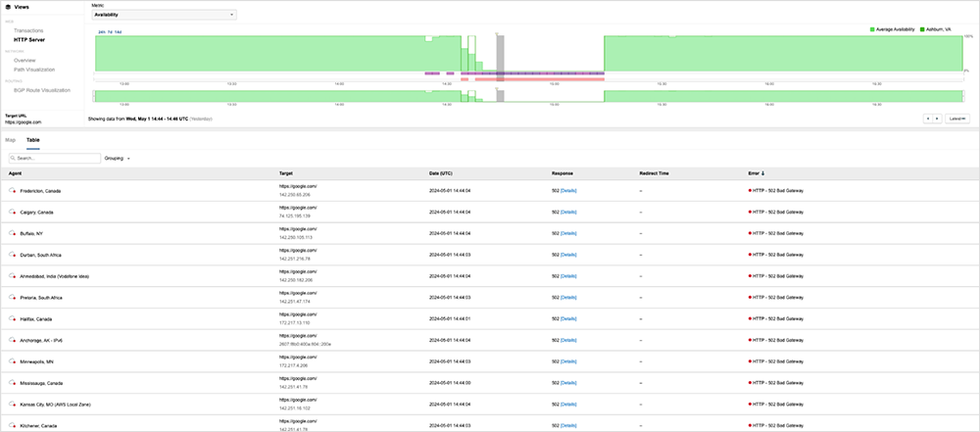Click the Minneapolis, MN agent status icon
Viewport: 980px width, 432px height.
12,361
